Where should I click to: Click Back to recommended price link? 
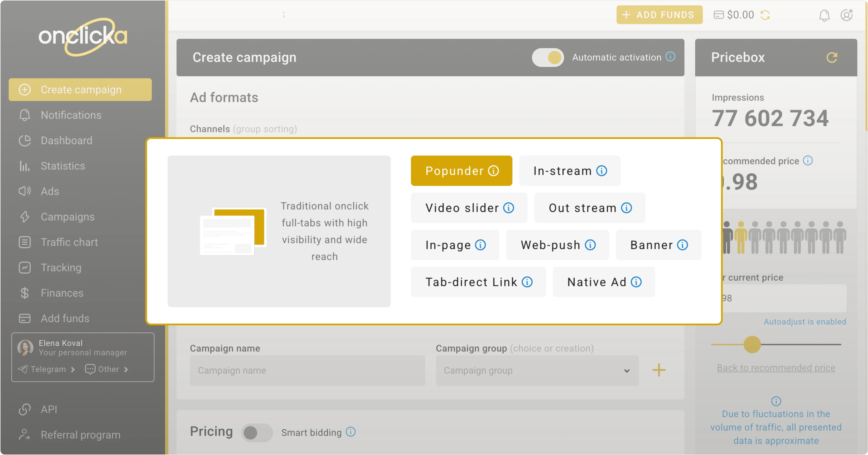tap(776, 368)
